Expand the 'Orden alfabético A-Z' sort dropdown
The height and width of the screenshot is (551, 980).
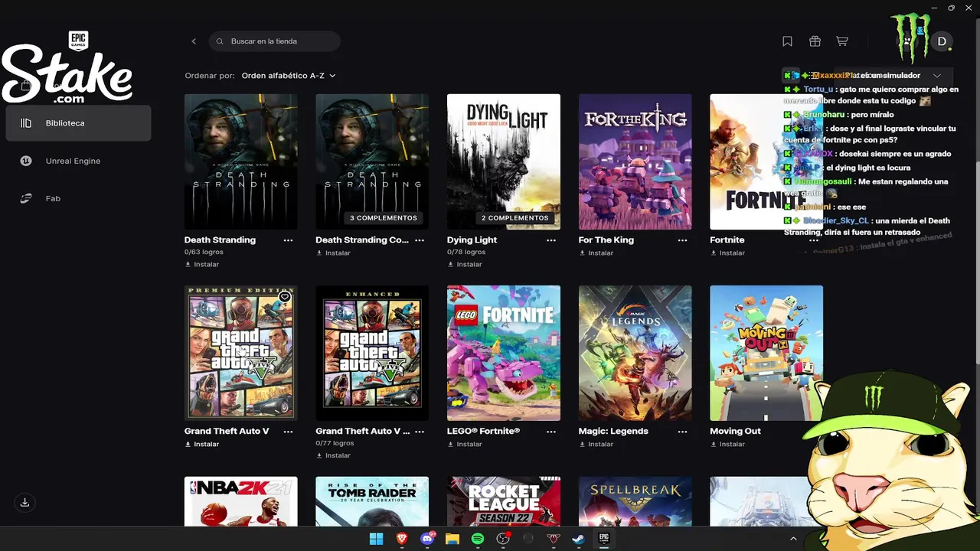[x=289, y=76]
